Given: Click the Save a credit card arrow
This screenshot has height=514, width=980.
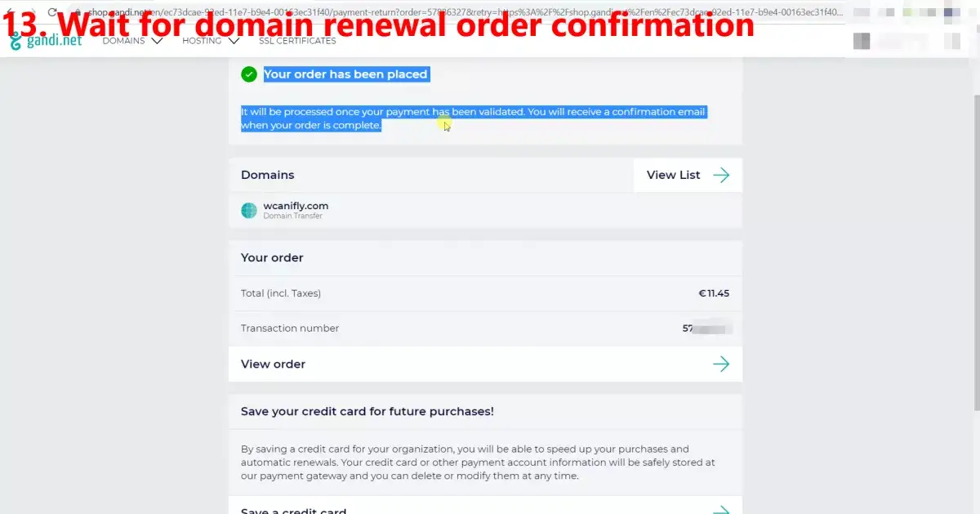Looking at the screenshot, I should click(721, 510).
